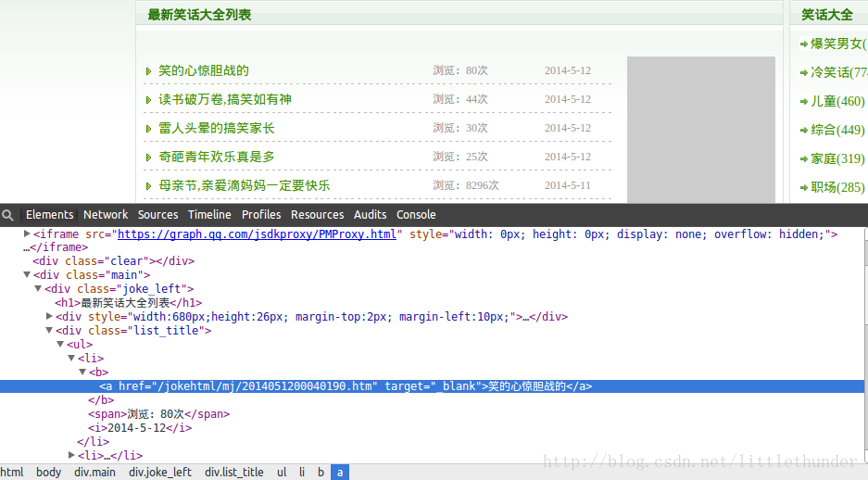Open the 家庭(319) category link
The width and height of the screenshot is (868, 480).
click(837, 158)
